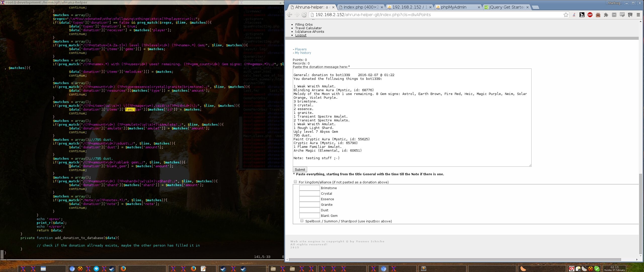
Task: Open the Firefox icon in the taskbar
Action: click(x=123, y=269)
